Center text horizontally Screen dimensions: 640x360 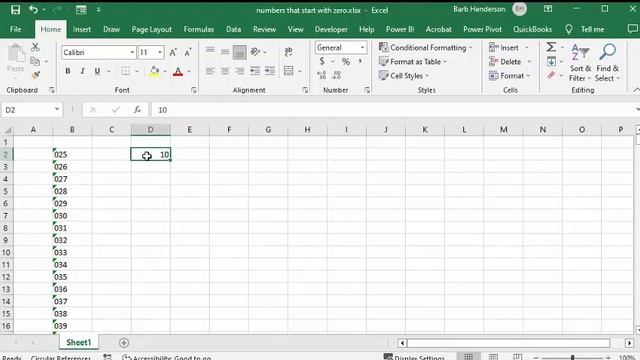pos(225,71)
